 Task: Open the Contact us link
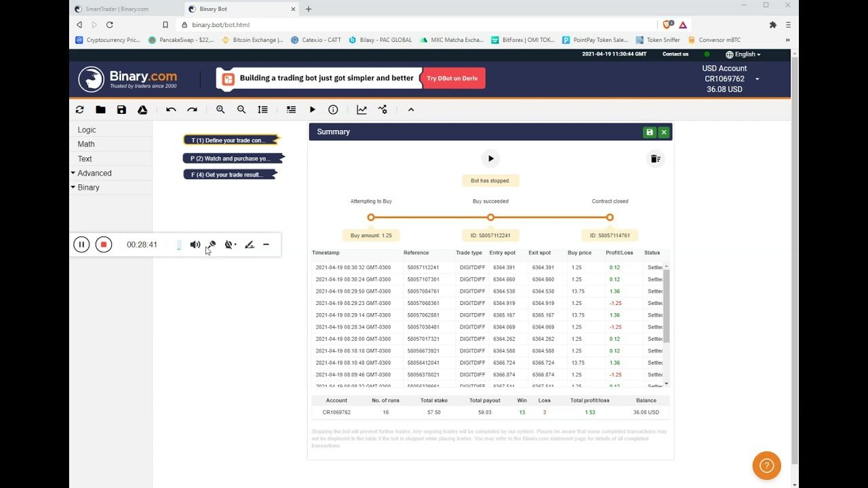point(675,54)
